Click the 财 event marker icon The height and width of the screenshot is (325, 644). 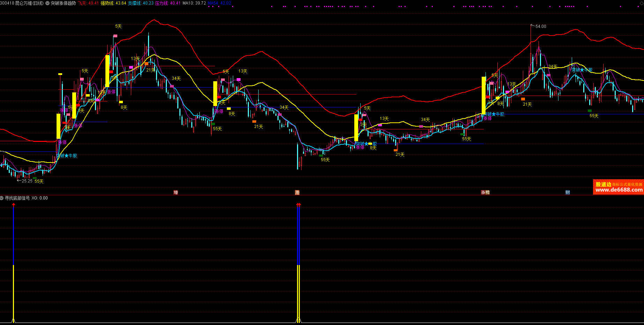pyautogui.click(x=568, y=192)
